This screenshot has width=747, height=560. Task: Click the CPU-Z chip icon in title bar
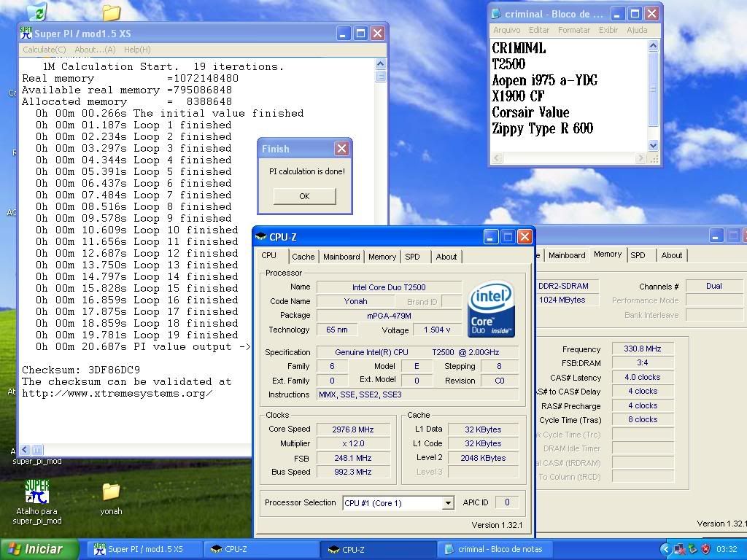[x=260, y=237]
